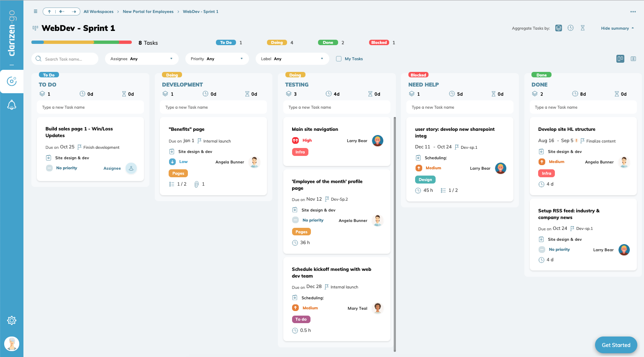Click DEVELOPMENT column heading
The height and width of the screenshot is (357, 644).
(182, 84)
